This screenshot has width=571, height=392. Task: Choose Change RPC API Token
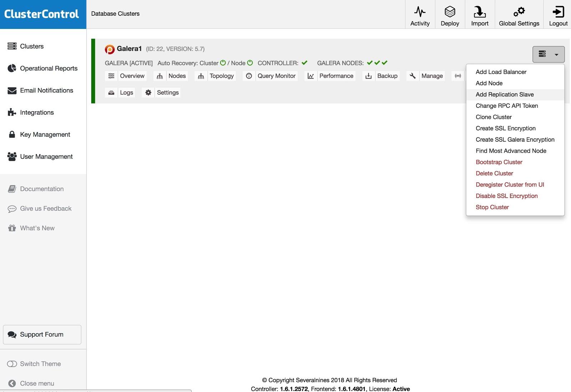pos(507,106)
